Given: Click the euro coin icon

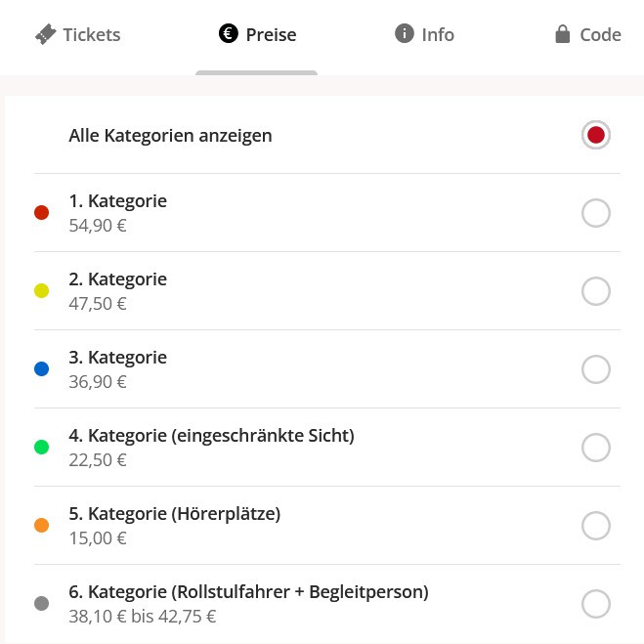Looking at the screenshot, I should [229, 35].
